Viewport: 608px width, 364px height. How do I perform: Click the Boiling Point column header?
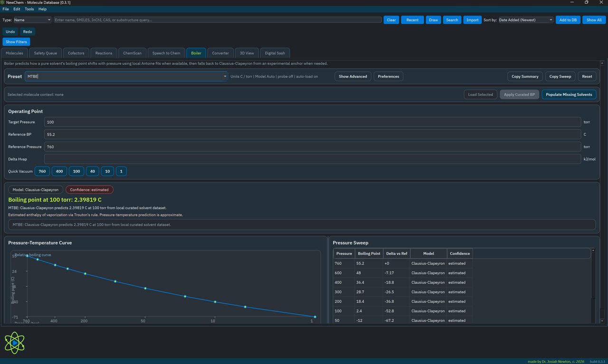tap(369, 253)
